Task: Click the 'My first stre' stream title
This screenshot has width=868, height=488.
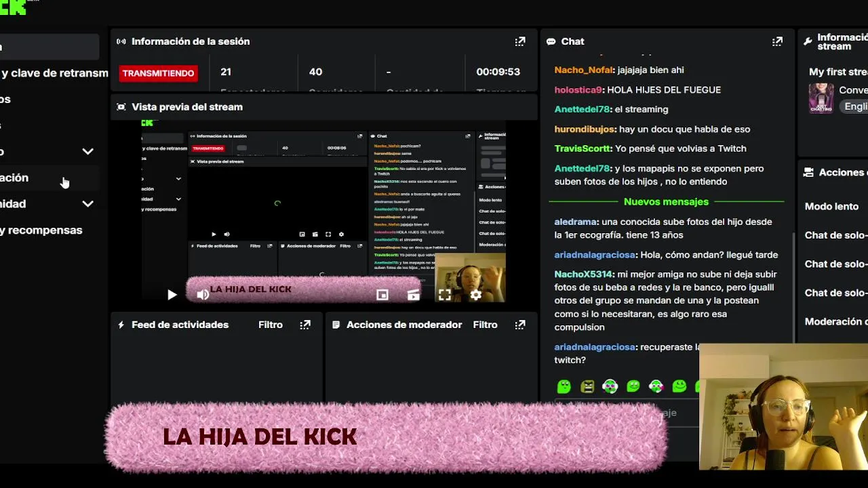Action: pos(838,71)
